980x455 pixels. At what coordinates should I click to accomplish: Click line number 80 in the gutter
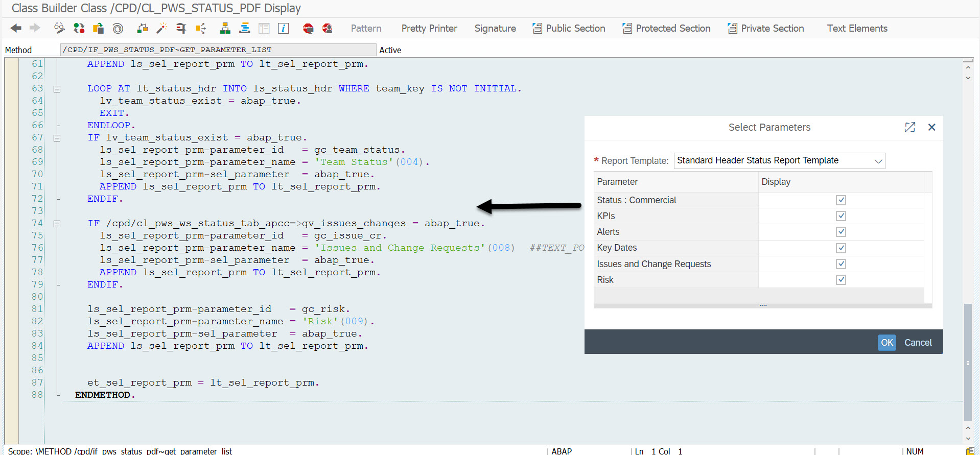[x=37, y=297]
